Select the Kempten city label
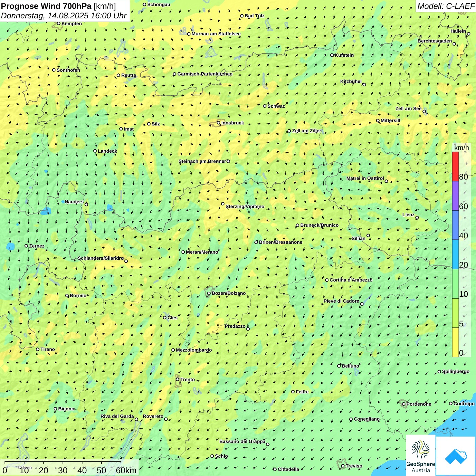Viewport: 476px width, 476px height. [x=71, y=23]
